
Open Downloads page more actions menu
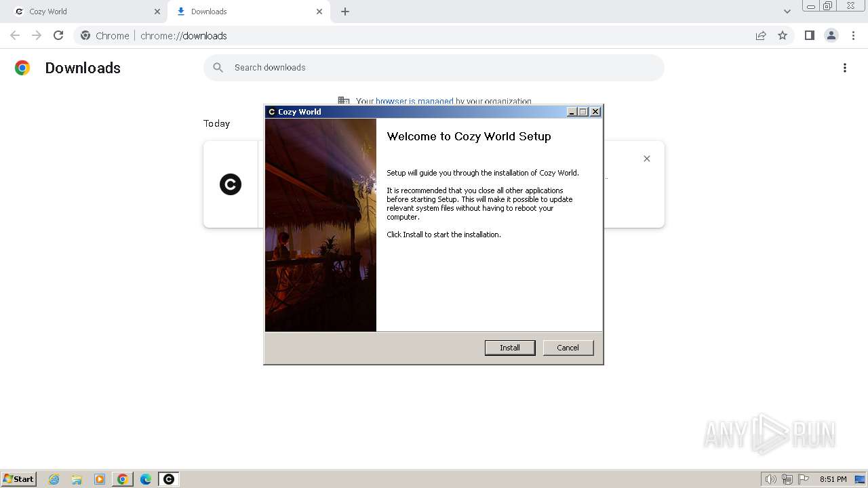click(x=845, y=68)
